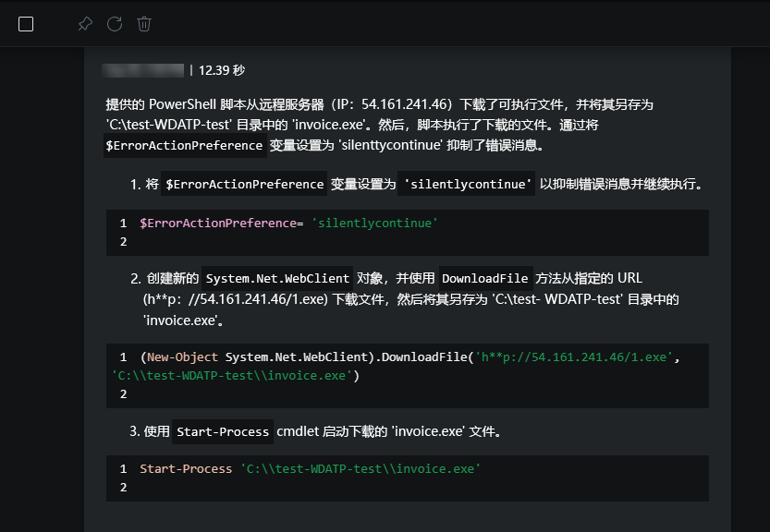
Task: Tick the selection checkbox in the top toolbar
Action: coord(26,24)
